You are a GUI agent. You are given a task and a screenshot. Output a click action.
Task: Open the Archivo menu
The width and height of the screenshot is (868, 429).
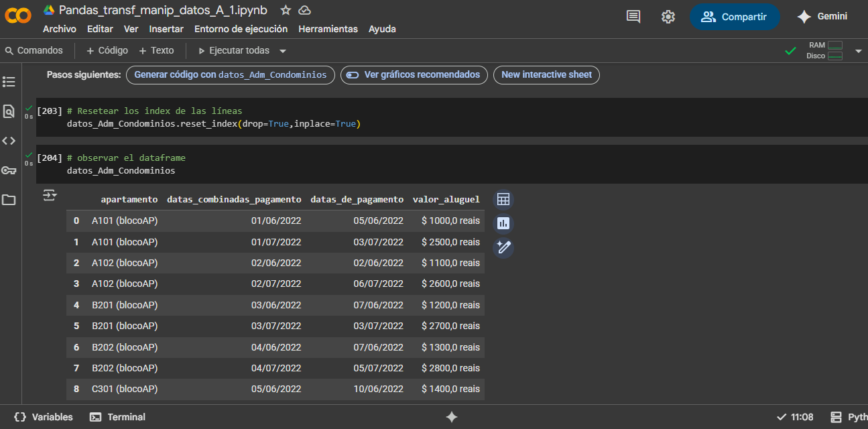point(60,29)
